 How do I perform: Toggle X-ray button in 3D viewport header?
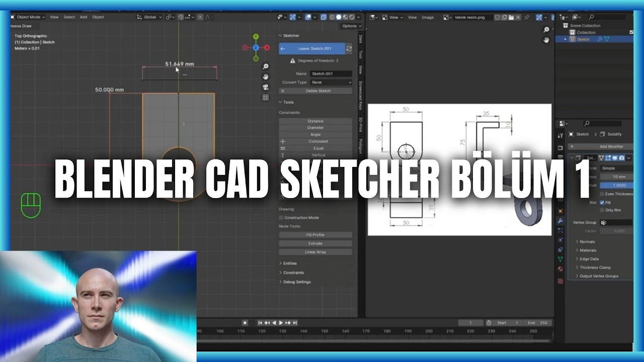325,17
